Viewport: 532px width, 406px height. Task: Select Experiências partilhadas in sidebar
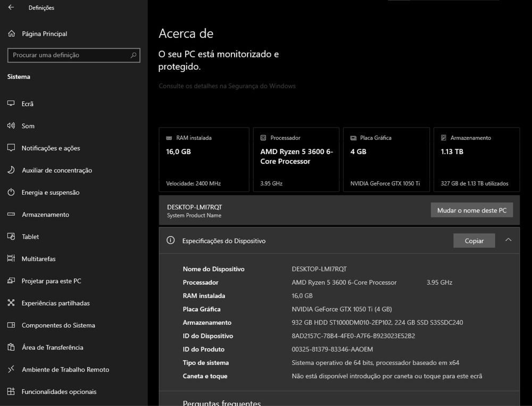(x=56, y=303)
